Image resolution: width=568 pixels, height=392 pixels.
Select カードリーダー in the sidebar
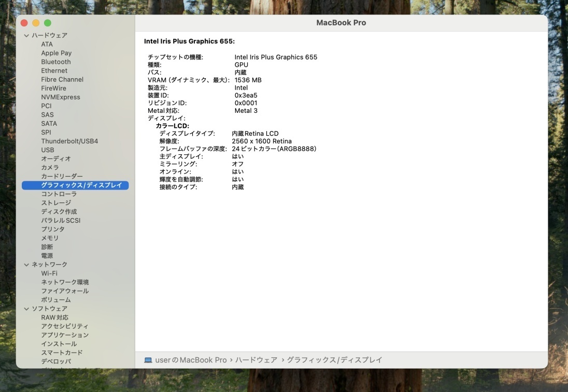(62, 176)
